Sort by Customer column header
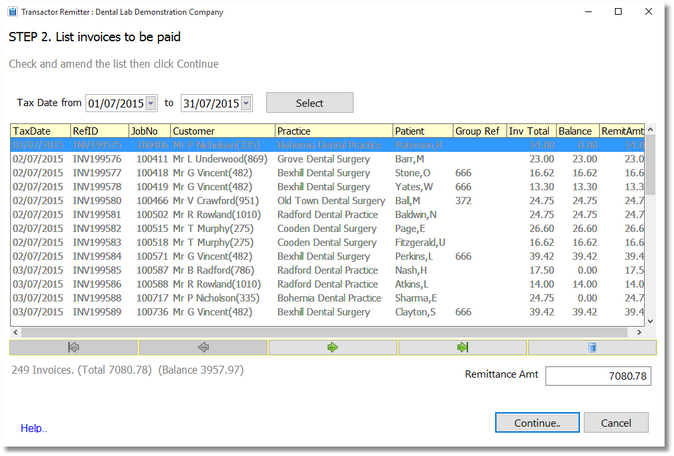 [223, 131]
